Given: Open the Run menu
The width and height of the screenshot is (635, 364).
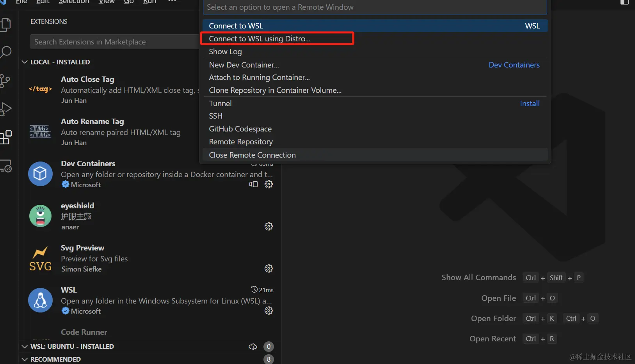Looking at the screenshot, I should coord(149,2).
